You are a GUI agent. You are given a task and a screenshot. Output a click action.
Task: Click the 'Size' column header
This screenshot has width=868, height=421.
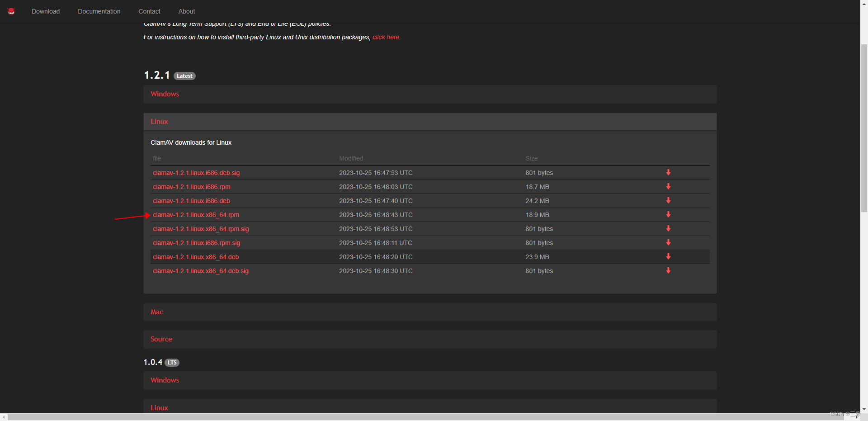click(532, 158)
